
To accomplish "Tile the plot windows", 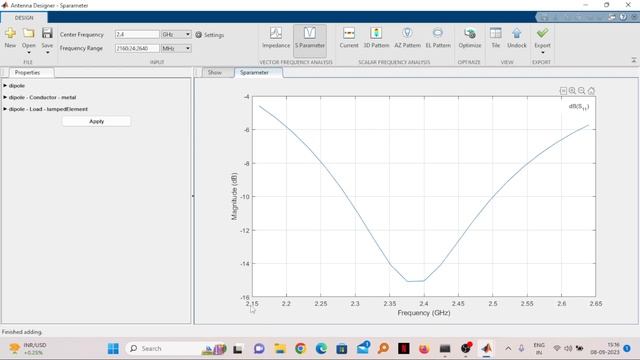I will pyautogui.click(x=496, y=38).
